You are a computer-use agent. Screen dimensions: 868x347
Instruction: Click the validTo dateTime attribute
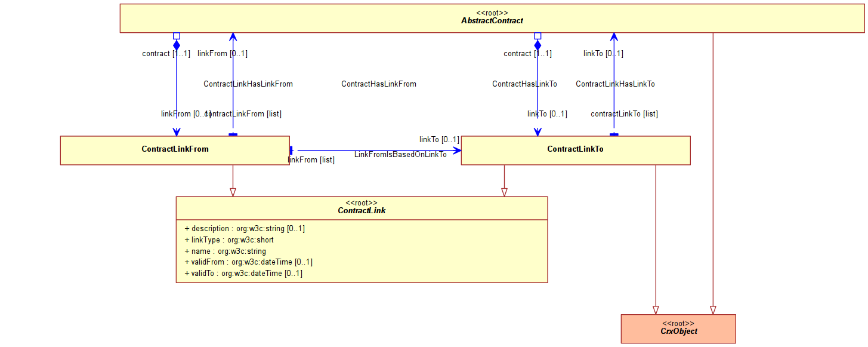tap(243, 274)
